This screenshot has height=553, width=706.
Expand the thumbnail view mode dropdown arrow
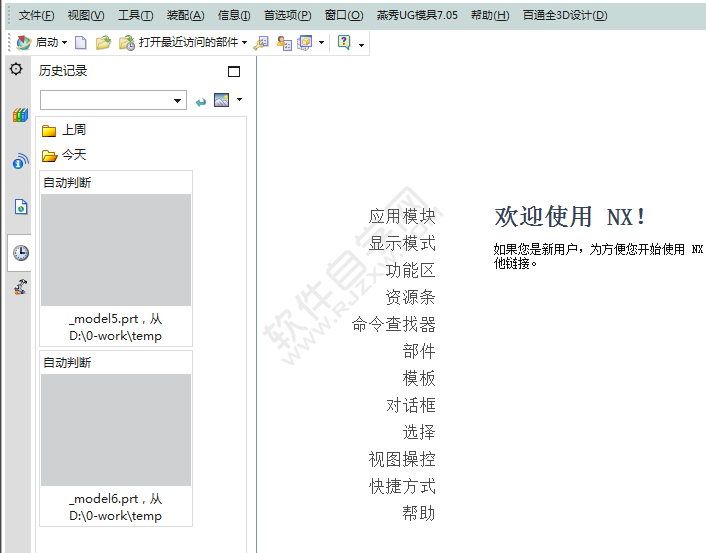[240, 100]
